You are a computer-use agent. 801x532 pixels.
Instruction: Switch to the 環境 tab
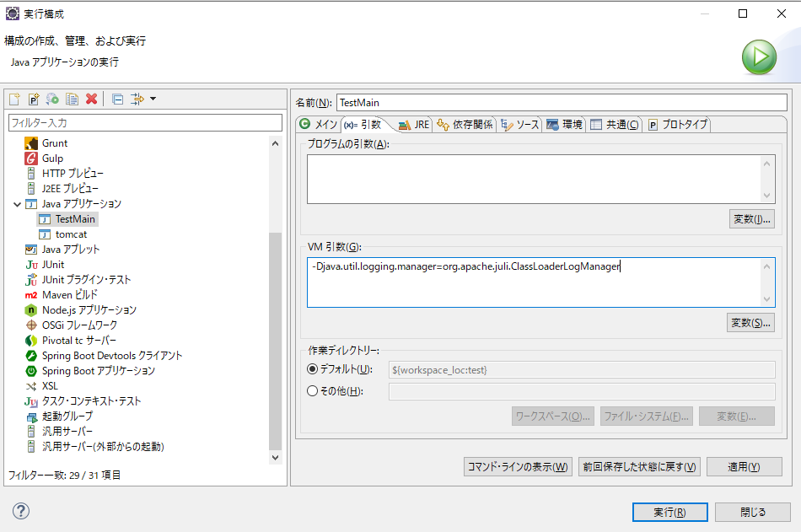point(564,124)
